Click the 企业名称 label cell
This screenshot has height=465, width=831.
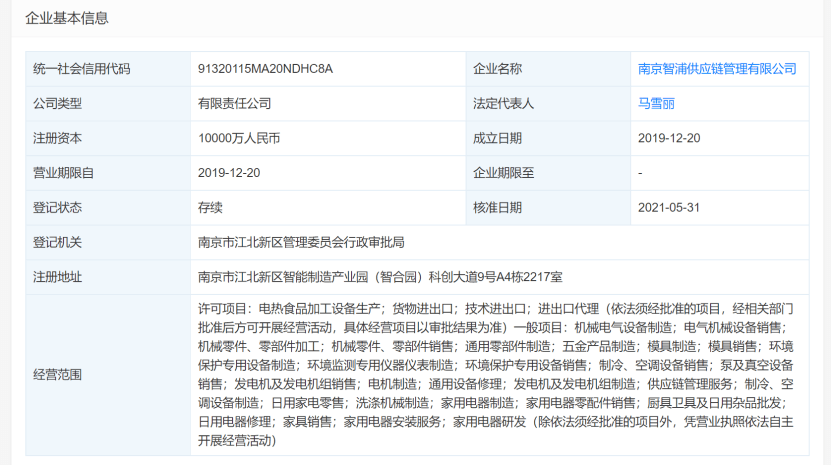(x=548, y=69)
